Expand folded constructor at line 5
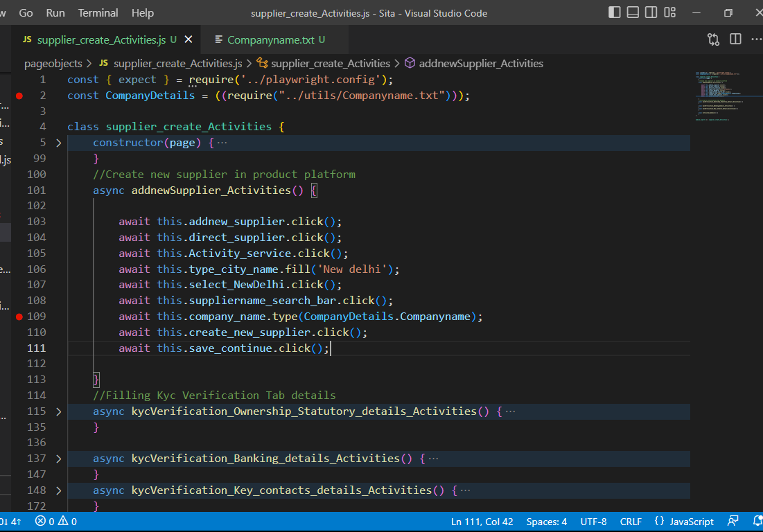The image size is (763, 532). point(58,143)
